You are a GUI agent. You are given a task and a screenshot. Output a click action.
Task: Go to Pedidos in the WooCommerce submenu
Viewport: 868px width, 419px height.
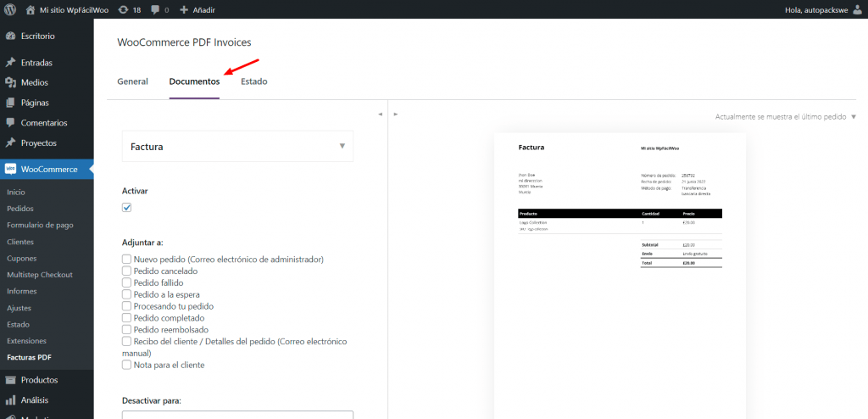point(20,209)
